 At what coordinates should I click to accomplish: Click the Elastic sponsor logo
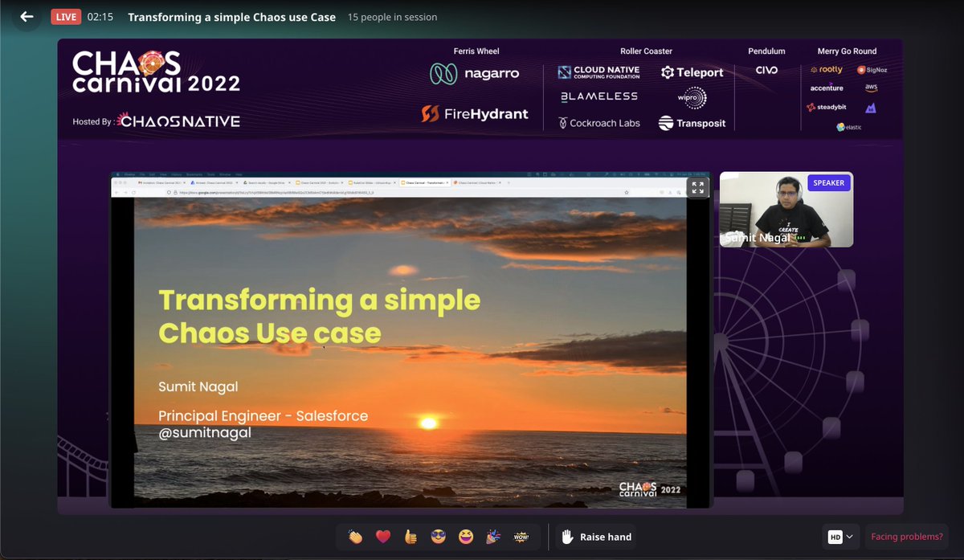(849, 127)
